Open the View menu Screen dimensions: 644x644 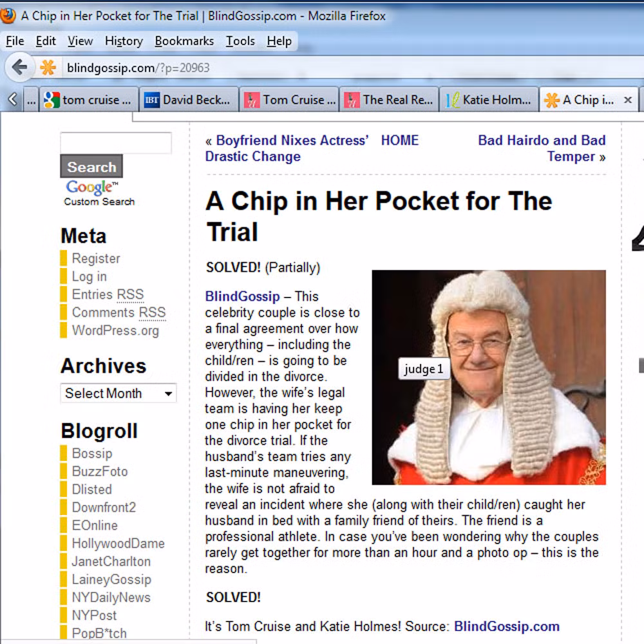[x=80, y=41]
